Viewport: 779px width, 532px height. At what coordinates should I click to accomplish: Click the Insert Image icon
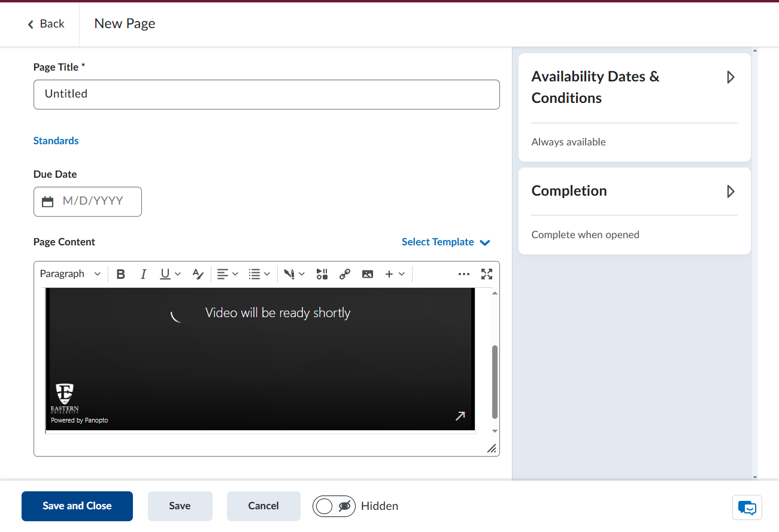(x=368, y=274)
